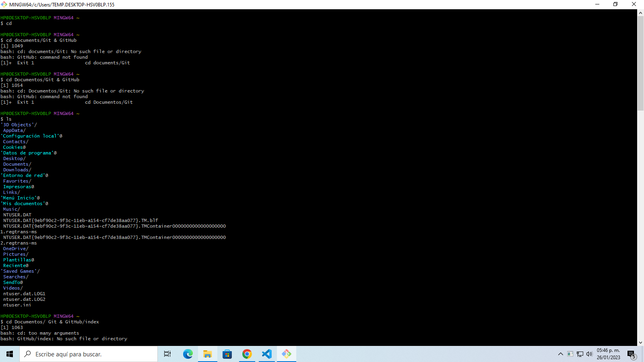
Task: Click the Git Bash icon in title bar
Action: coord(4,4)
